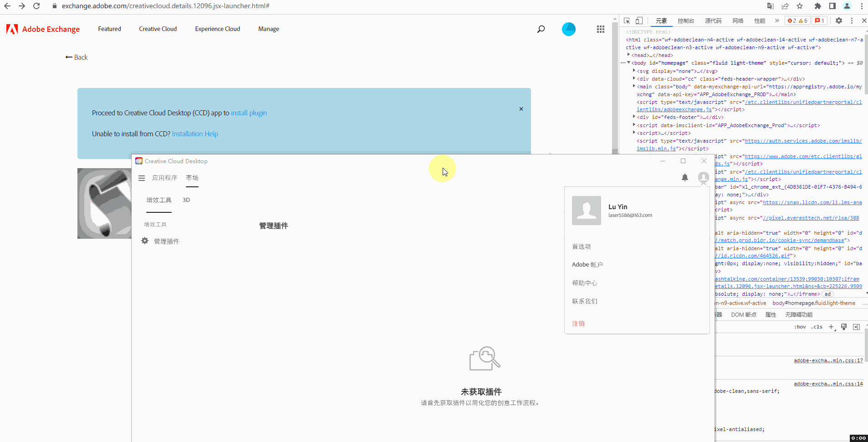
Task: Toggle :hov element state panel
Action: click(800, 327)
